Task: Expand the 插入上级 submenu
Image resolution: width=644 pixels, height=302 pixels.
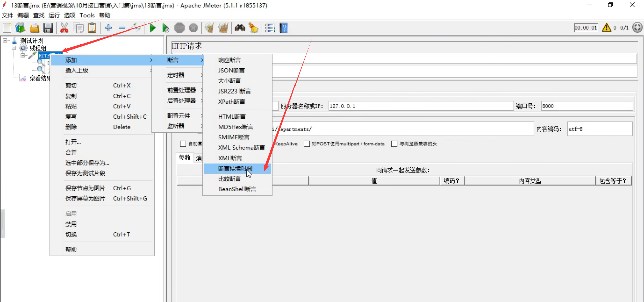Action: (102, 70)
